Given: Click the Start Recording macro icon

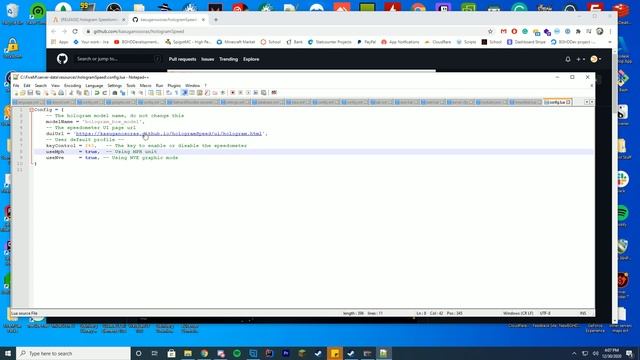Looking at the screenshot, I should [233, 93].
